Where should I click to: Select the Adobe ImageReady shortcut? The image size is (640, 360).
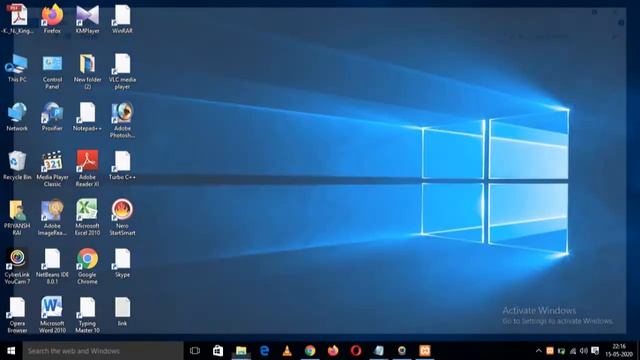(x=52, y=217)
